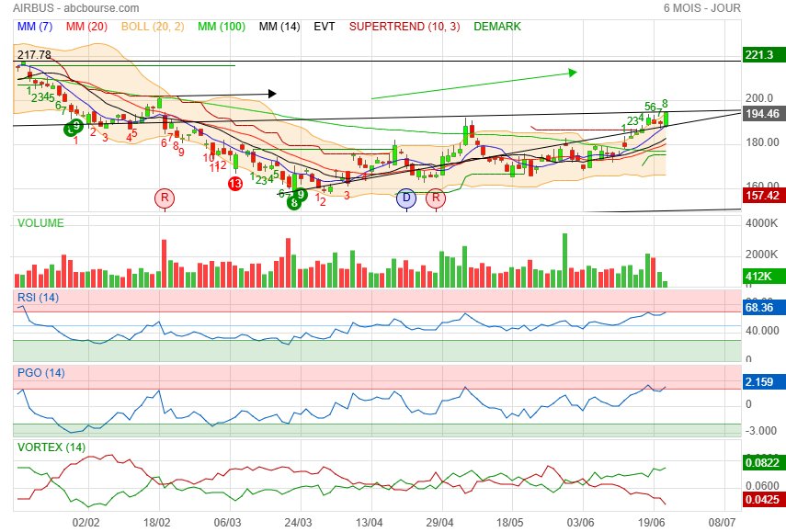Screen dimensions: 786x532
Task: Click the 180.00 price axis label
Action: tap(762, 142)
